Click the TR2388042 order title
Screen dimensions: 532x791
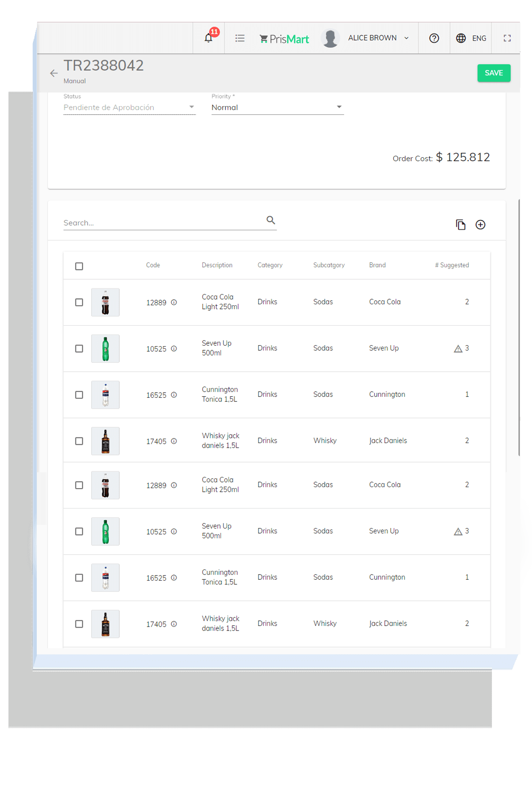pos(104,65)
